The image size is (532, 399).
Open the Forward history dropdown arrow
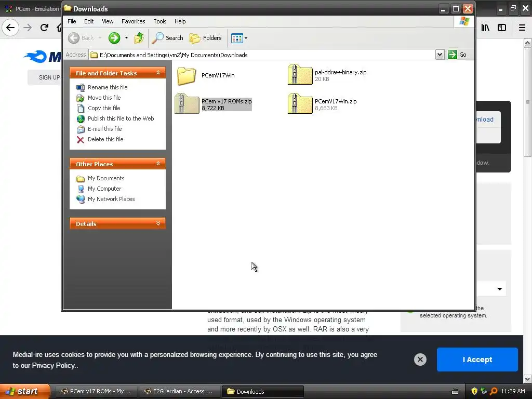[x=127, y=38]
